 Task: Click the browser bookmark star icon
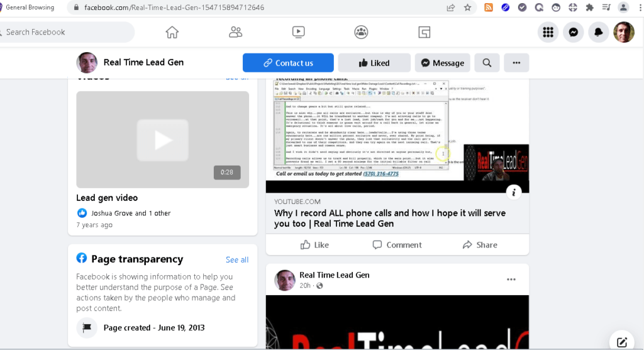(x=467, y=8)
